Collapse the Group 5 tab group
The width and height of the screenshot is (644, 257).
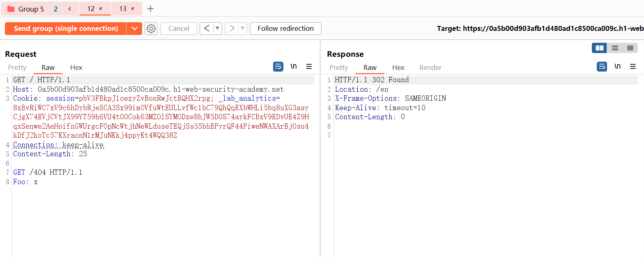coord(70,9)
